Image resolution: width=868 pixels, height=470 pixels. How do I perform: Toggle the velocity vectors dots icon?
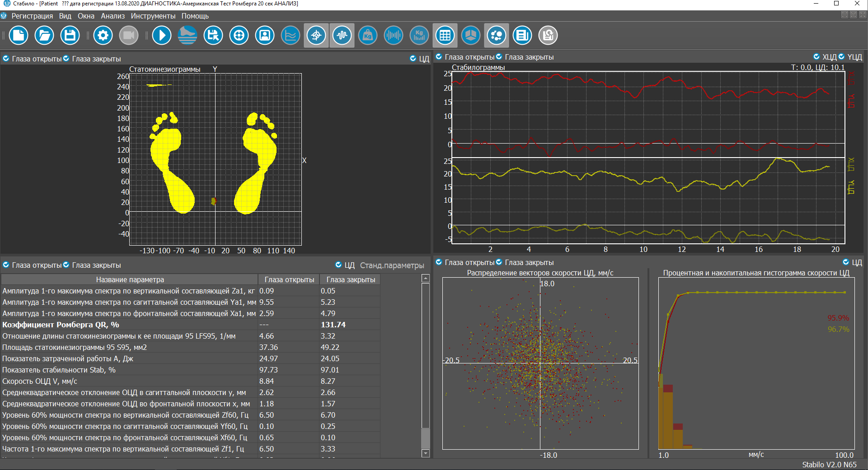497,35
